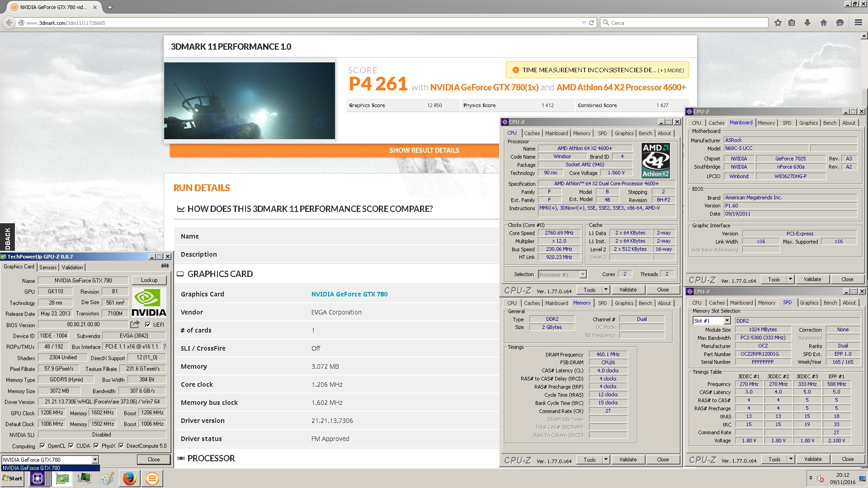Open Paint from the taskbar
The height and width of the screenshot is (488, 868).
click(x=107, y=479)
